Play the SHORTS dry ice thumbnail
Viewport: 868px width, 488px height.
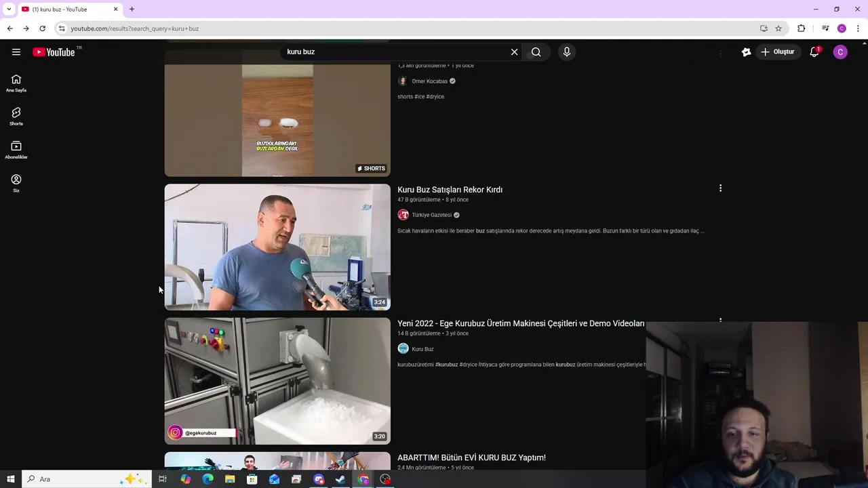tap(277, 120)
